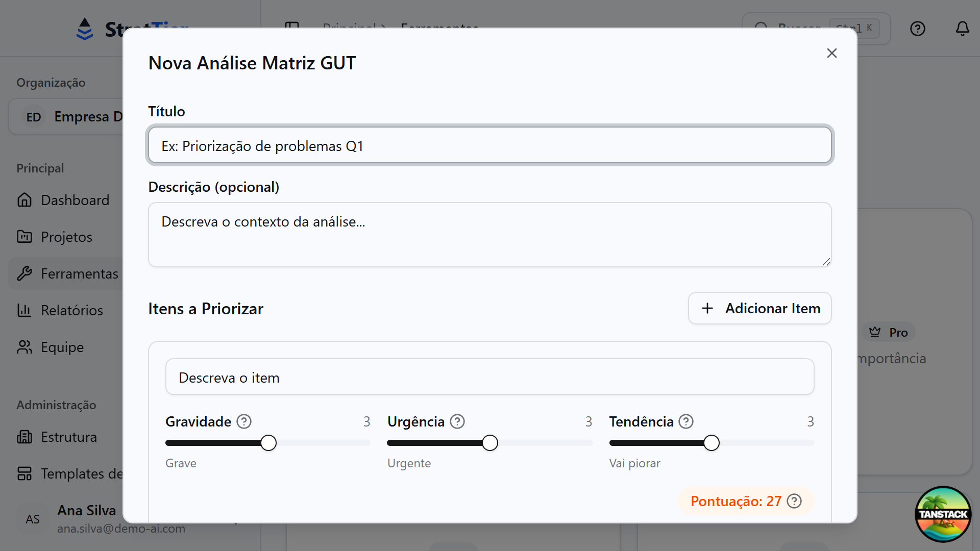Click the Equipe people icon
The width and height of the screenshot is (980, 551).
click(x=24, y=347)
